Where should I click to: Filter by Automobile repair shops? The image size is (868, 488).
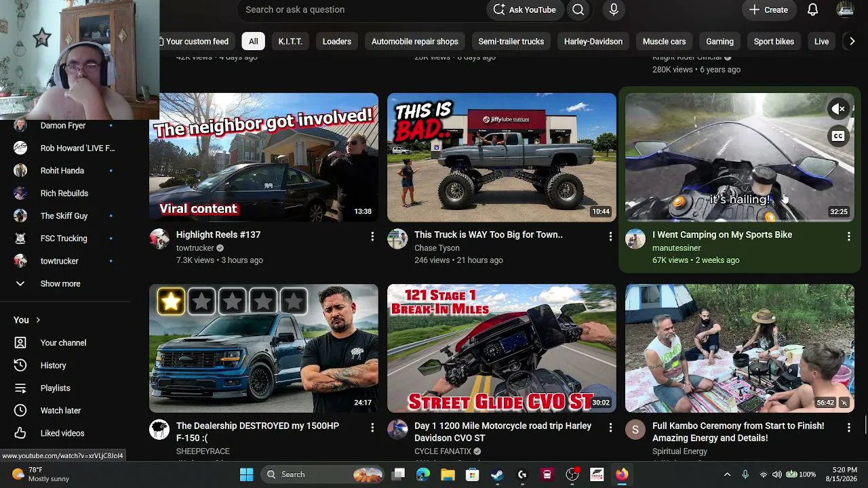click(x=415, y=41)
